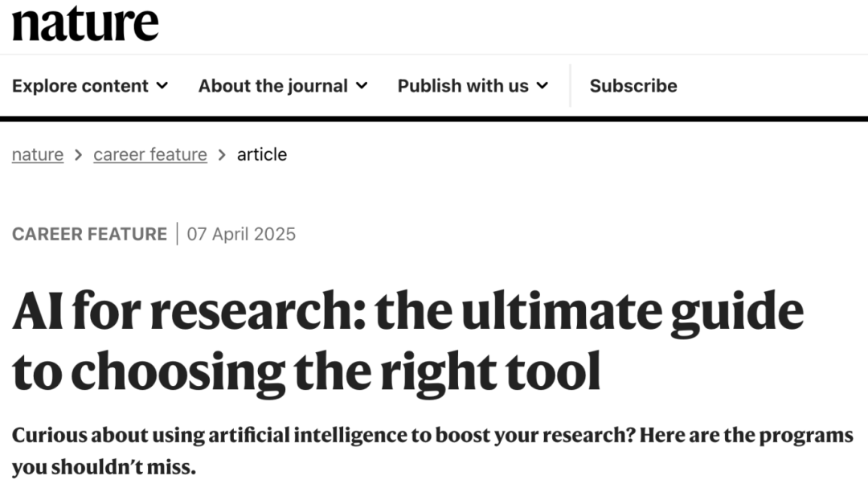The width and height of the screenshot is (868, 496).
Task: Expand the Explore content chevron
Action: tap(163, 85)
